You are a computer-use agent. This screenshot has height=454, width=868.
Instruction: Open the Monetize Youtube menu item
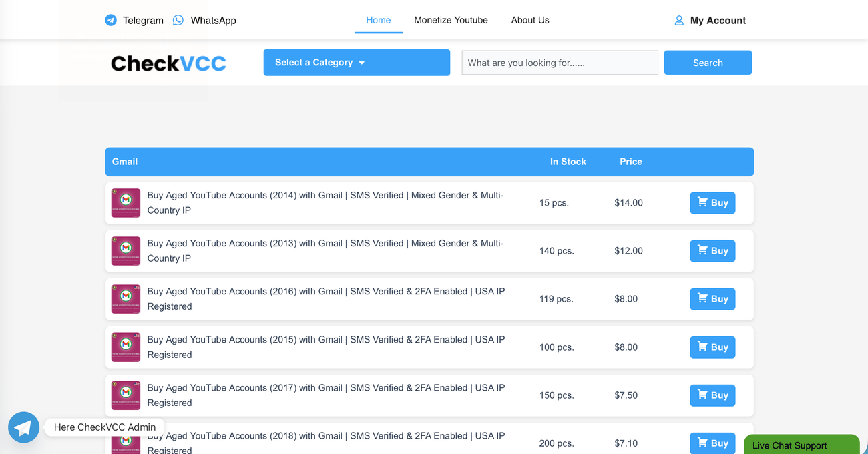[451, 20]
